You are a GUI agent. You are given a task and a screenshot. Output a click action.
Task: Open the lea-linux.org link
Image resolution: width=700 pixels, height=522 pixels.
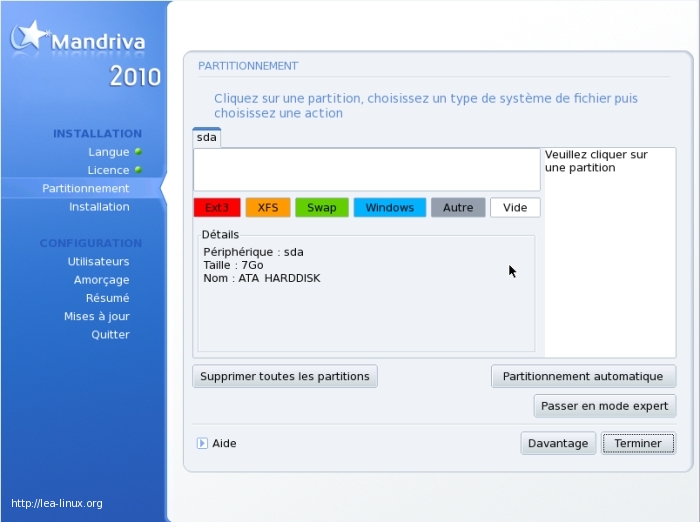point(56,503)
